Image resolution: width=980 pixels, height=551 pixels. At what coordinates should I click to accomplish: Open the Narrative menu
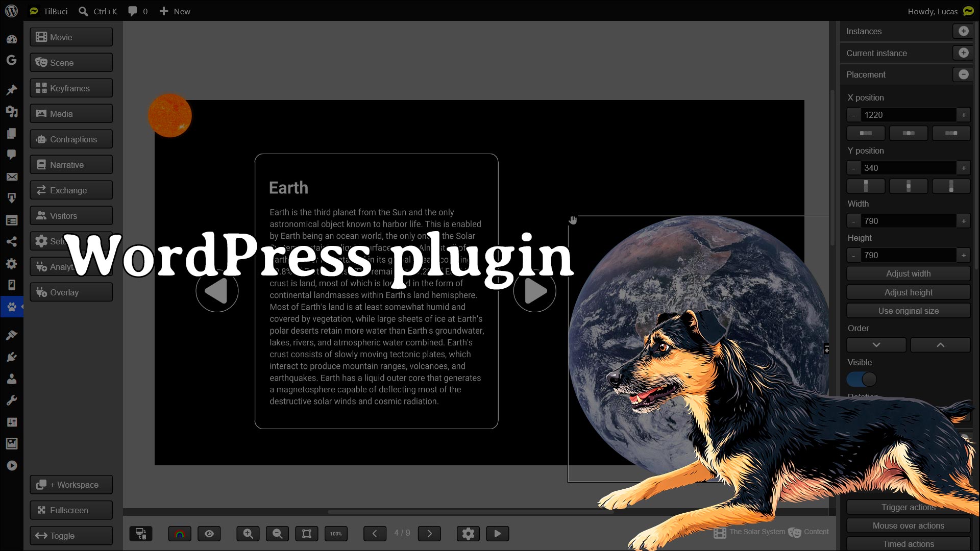tap(71, 165)
